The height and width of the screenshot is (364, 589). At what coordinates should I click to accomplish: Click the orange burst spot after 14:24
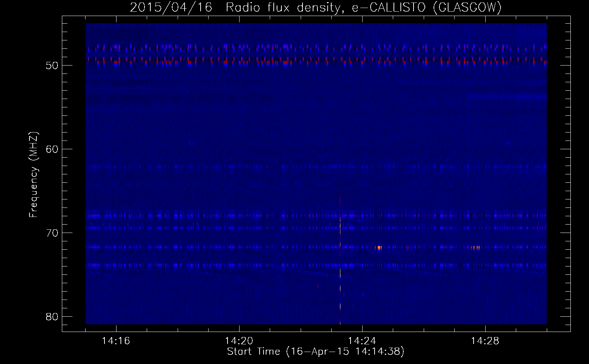(379, 248)
